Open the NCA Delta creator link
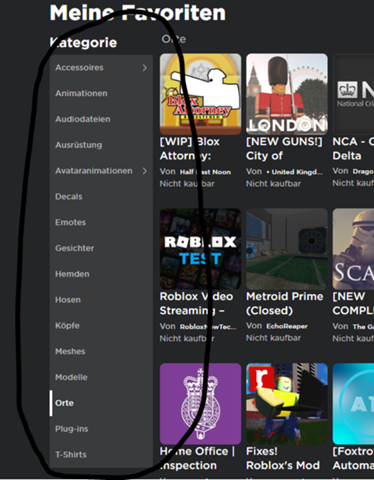 [363, 171]
